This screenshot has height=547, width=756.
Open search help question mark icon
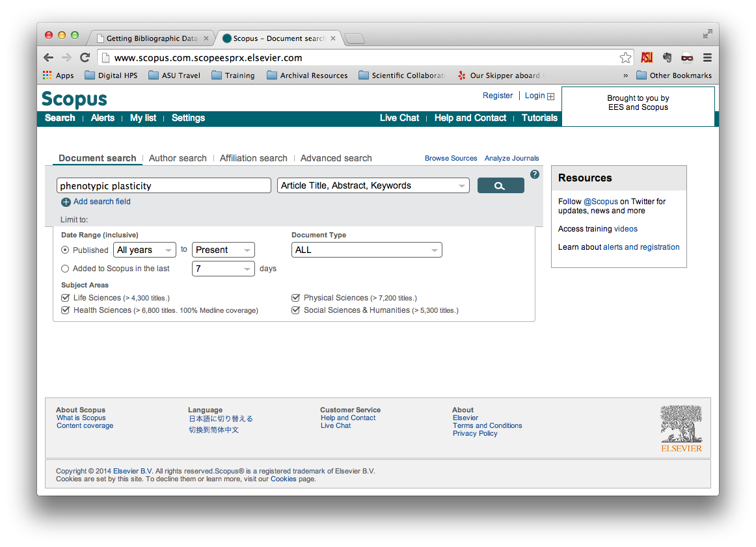point(535,174)
